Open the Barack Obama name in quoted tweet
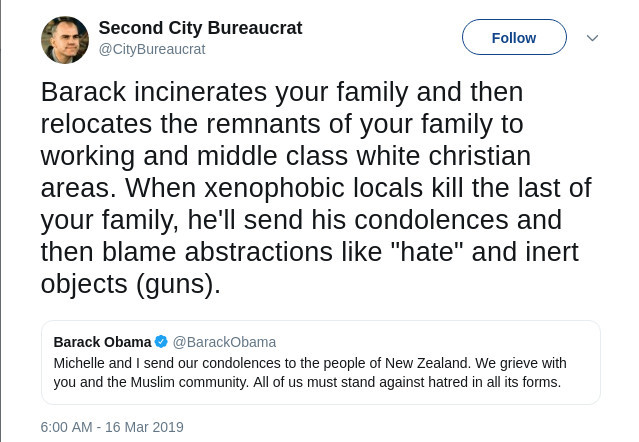Screen dimensions: 639x442 click(102, 342)
